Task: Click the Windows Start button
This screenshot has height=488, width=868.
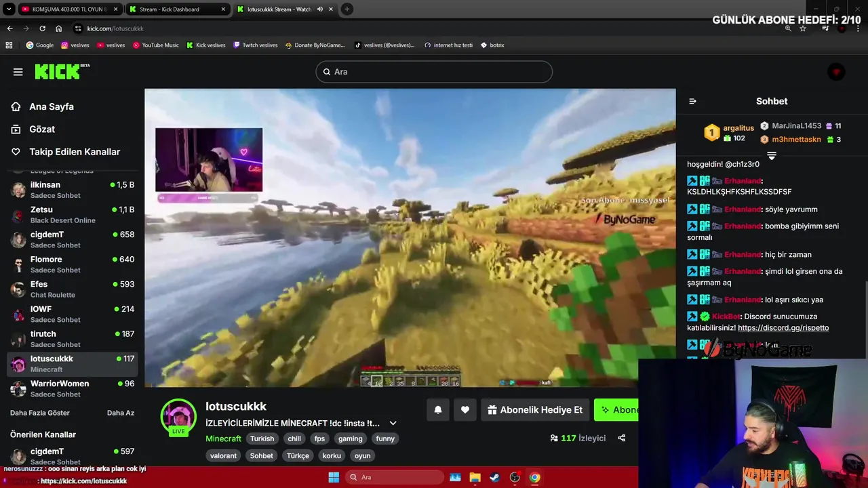Action: pos(334,477)
